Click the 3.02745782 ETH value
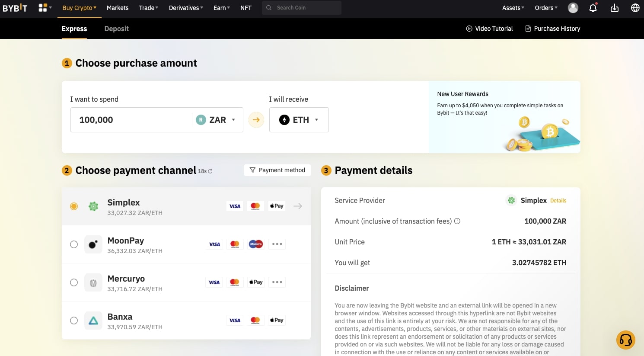 coord(539,263)
